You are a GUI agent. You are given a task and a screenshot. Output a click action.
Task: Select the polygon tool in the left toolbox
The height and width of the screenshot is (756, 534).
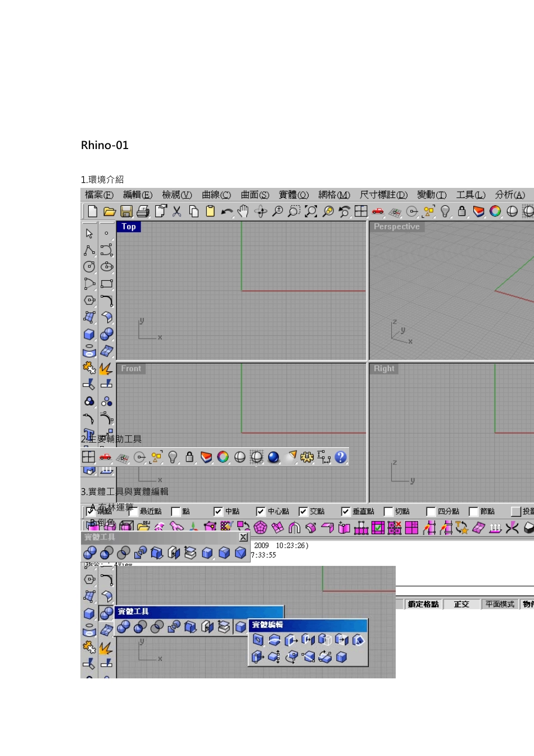[89, 300]
